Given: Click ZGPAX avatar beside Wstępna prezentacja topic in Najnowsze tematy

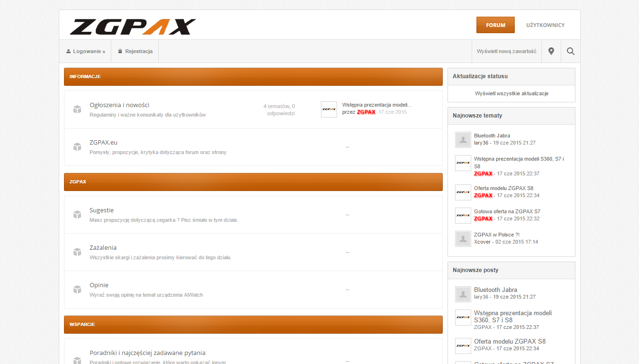Looking at the screenshot, I should coord(463,163).
